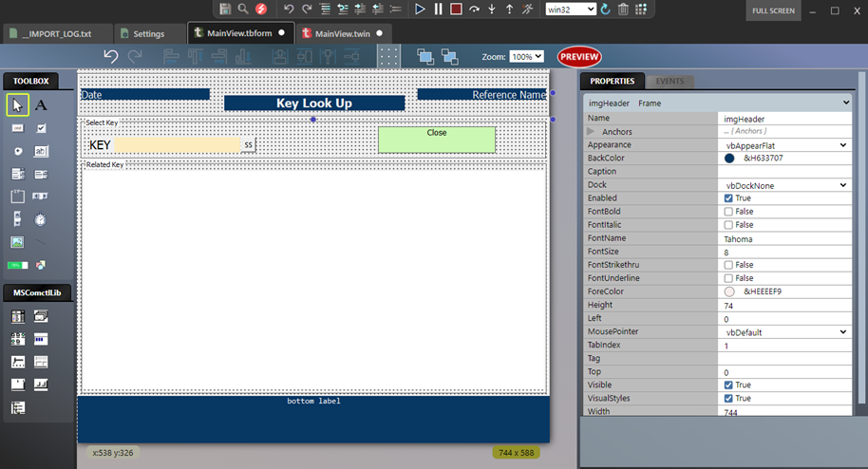Toggle the VisualStyles checkbox

(x=728, y=398)
